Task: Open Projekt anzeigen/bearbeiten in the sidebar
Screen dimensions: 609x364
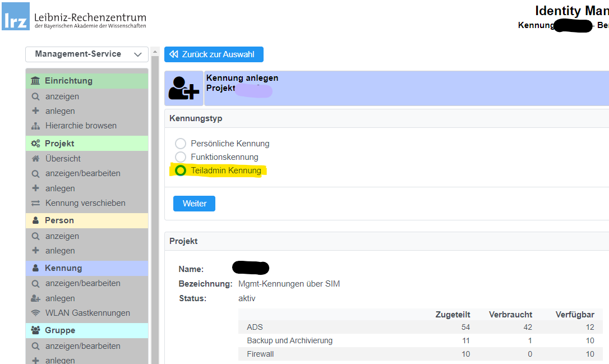Action: point(82,173)
